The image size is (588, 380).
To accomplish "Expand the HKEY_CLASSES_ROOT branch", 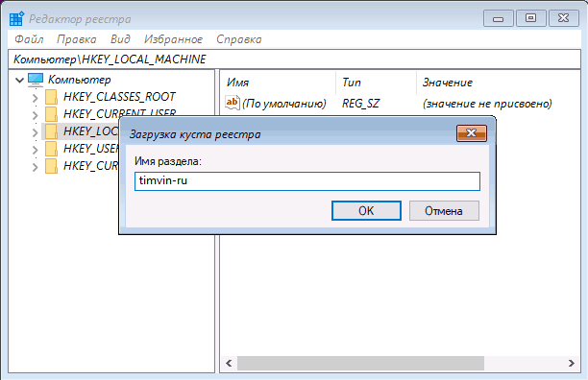I will coord(35,98).
